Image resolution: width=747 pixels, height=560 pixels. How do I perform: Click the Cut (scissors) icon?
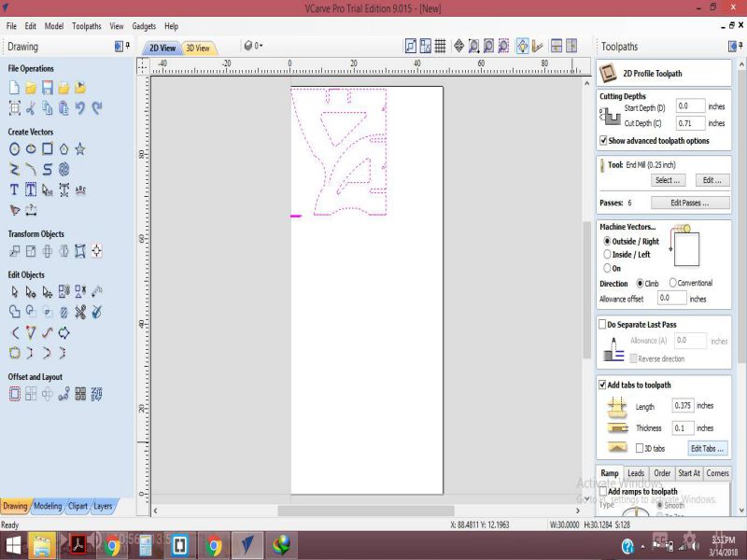(x=31, y=108)
